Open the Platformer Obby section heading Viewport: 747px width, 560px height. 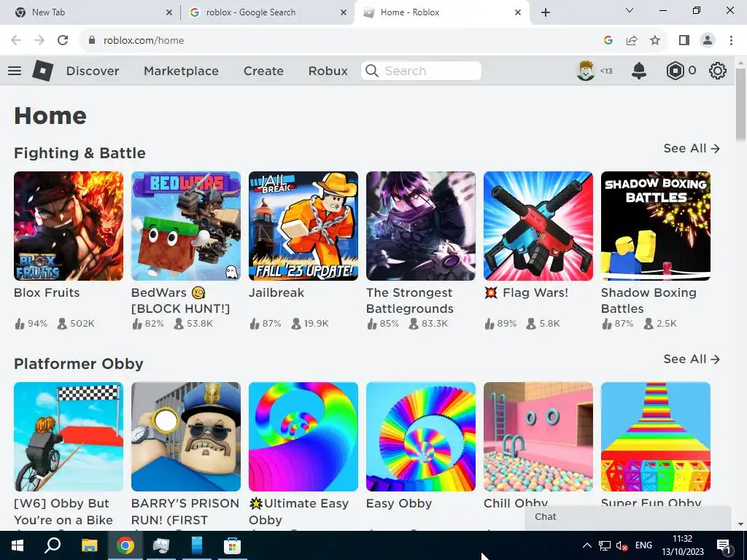[x=79, y=364]
